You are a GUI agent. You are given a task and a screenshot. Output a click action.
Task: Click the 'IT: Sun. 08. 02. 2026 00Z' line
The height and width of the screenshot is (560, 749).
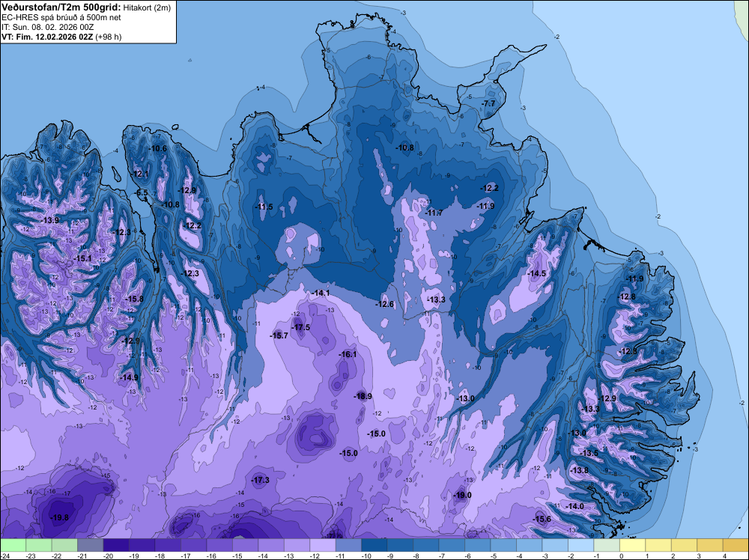click(x=48, y=27)
